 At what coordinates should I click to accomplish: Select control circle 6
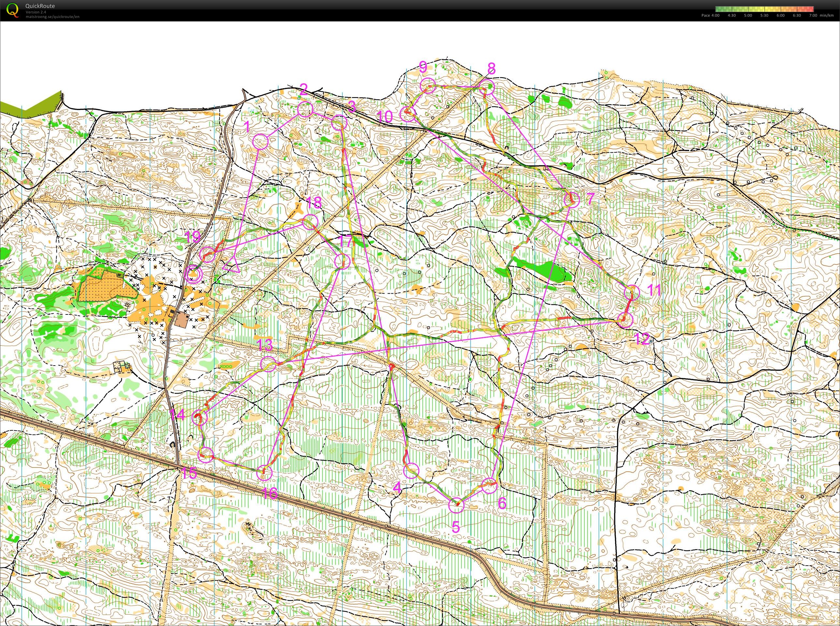[489, 486]
